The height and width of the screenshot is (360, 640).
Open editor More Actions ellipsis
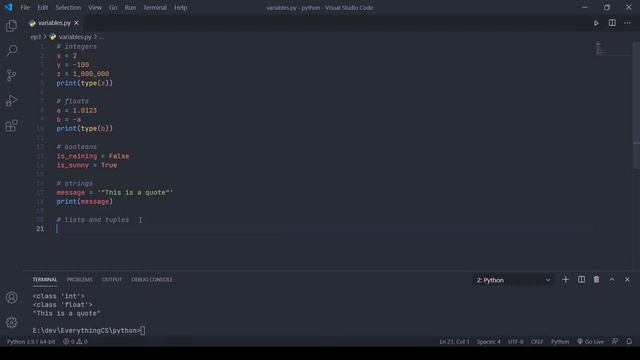(x=627, y=23)
